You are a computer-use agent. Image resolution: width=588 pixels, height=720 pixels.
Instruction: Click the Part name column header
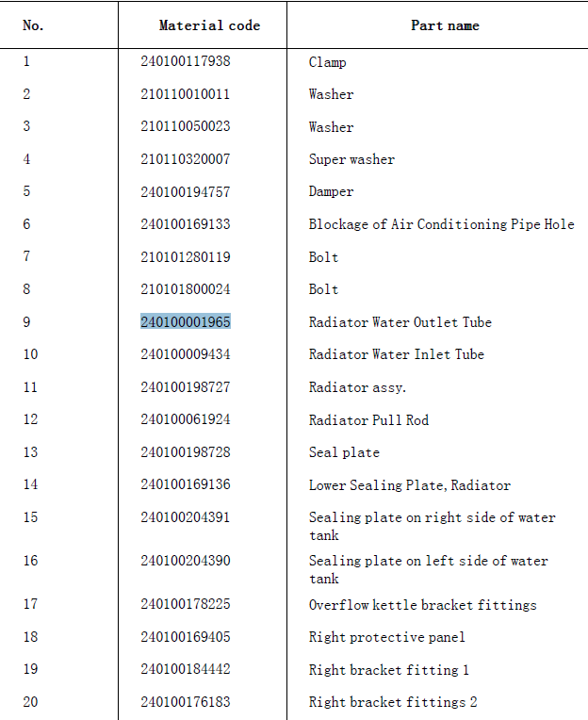[445, 25]
